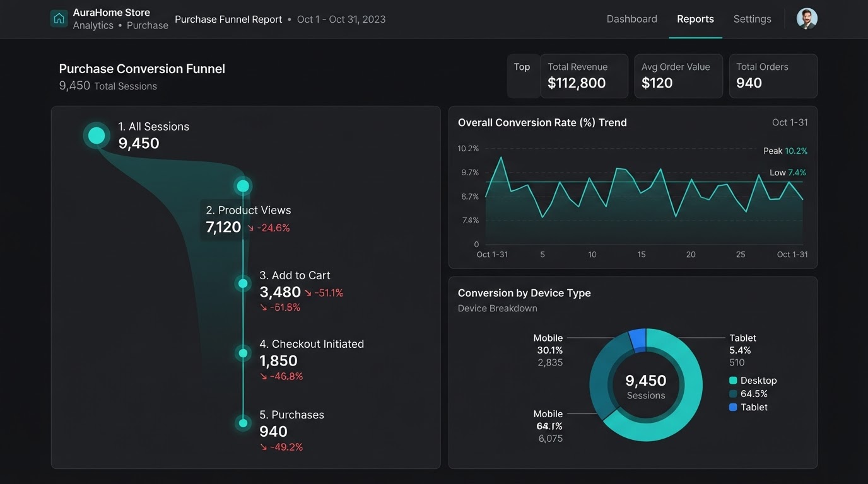Select the Checkout Initiated funnel node
868x484 pixels.
pos(243,353)
